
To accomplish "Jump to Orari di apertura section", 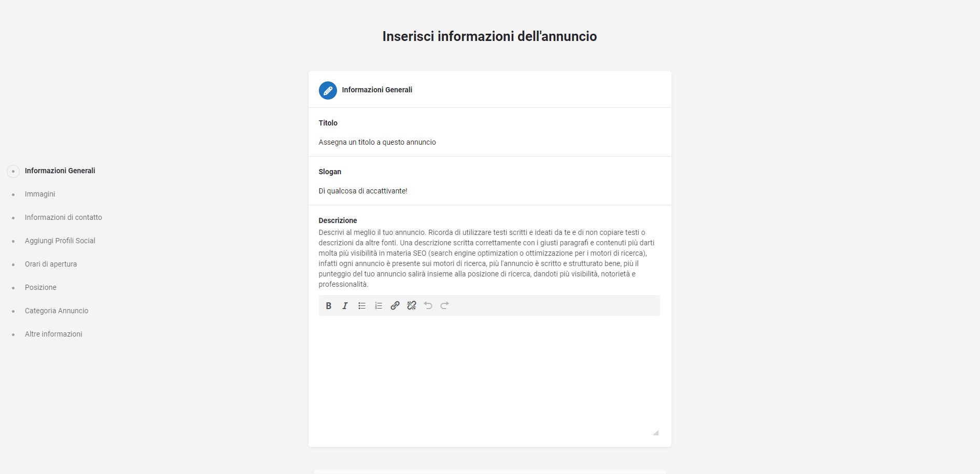I will click(x=51, y=264).
